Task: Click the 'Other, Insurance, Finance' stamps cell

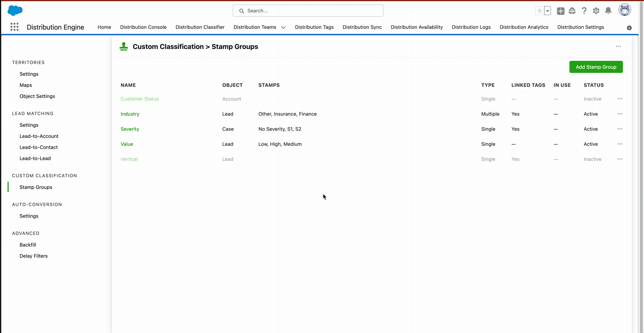Action: pos(288,114)
